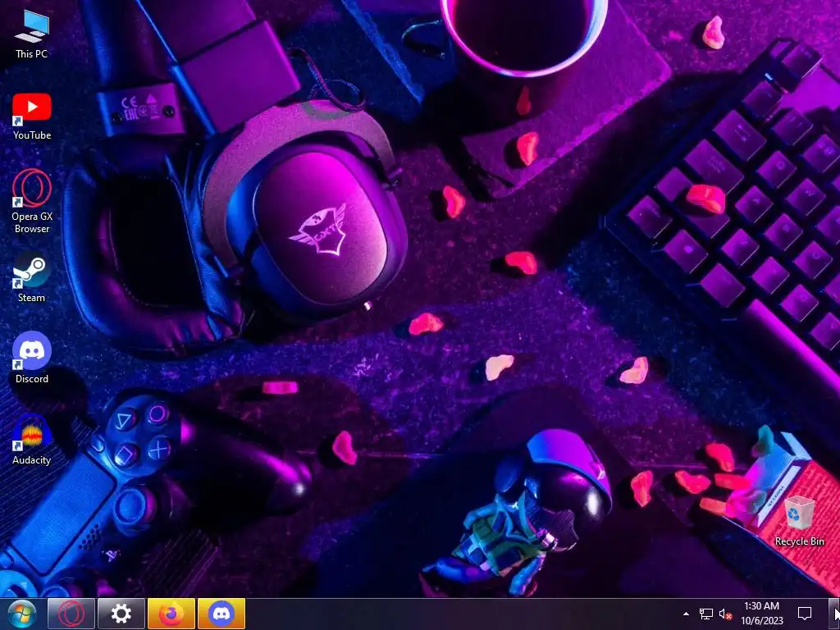840x630 pixels.
Task: Show hidden system tray icons
Action: (686, 614)
